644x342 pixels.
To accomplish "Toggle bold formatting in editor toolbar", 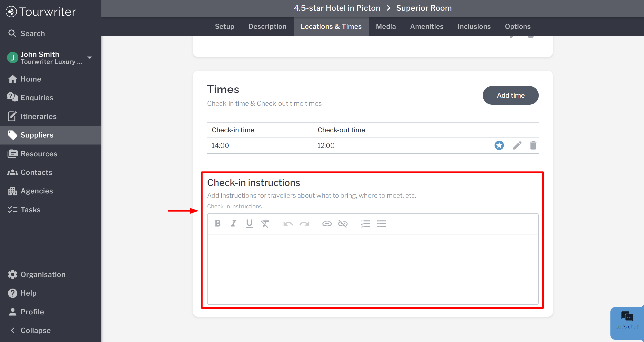I will tap(218, 223).
